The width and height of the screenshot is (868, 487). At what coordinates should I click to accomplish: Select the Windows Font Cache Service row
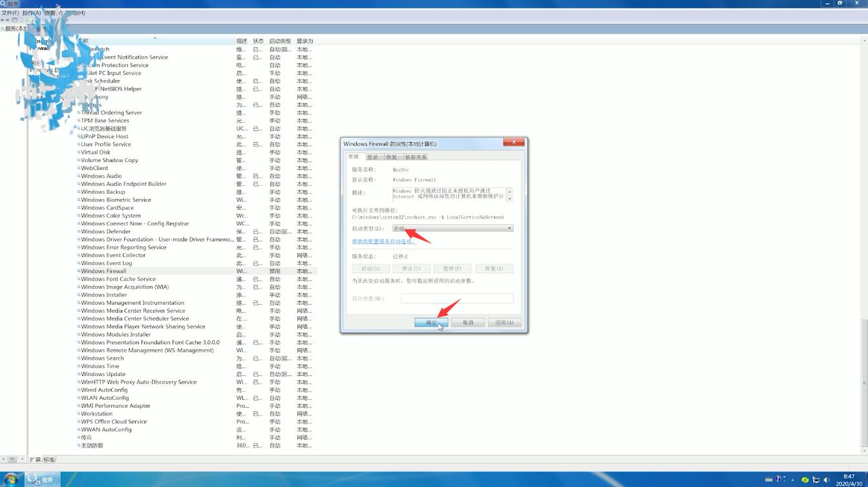pos(196,279)
